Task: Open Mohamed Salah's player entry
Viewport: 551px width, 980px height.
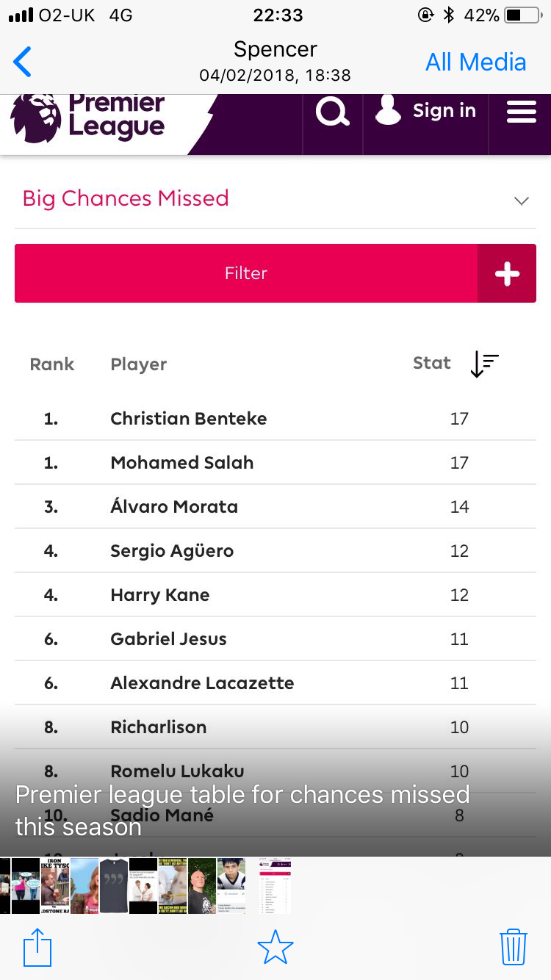Action: point(182,463)
